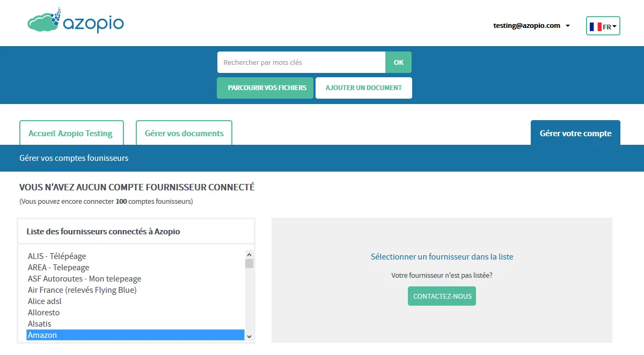Switch to the "Gérer vos documents" tab

click(184, 133)
